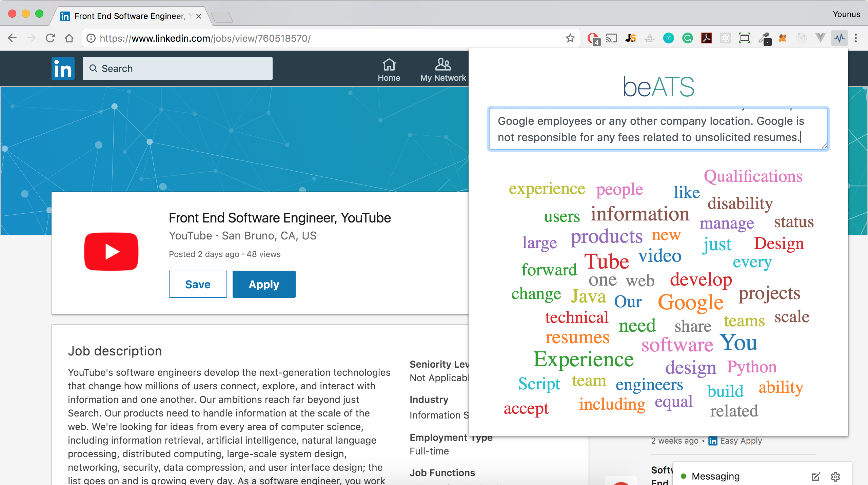Screen dimensions: 868x485
Task: Open the MetaMask fox extension
Action: coord(783,38)
